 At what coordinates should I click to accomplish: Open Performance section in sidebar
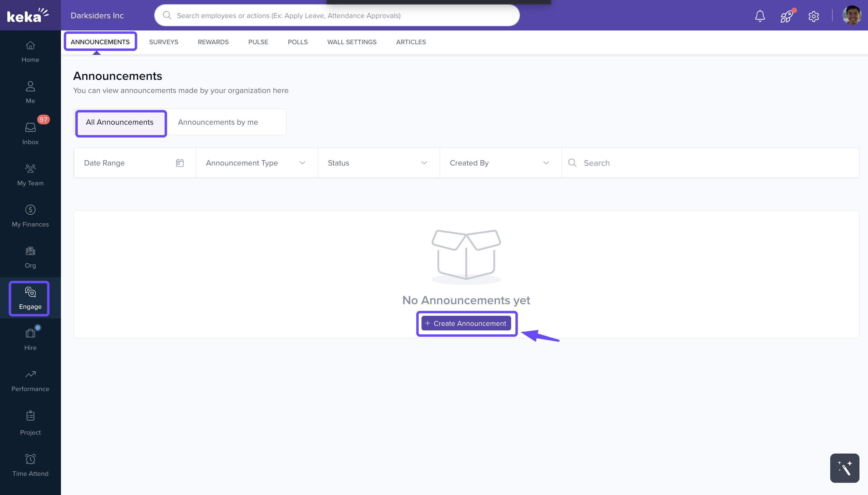pos(30,381)
